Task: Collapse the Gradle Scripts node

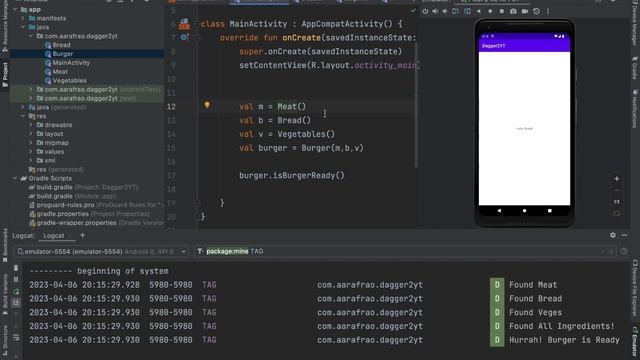Action: click(15, 178)
